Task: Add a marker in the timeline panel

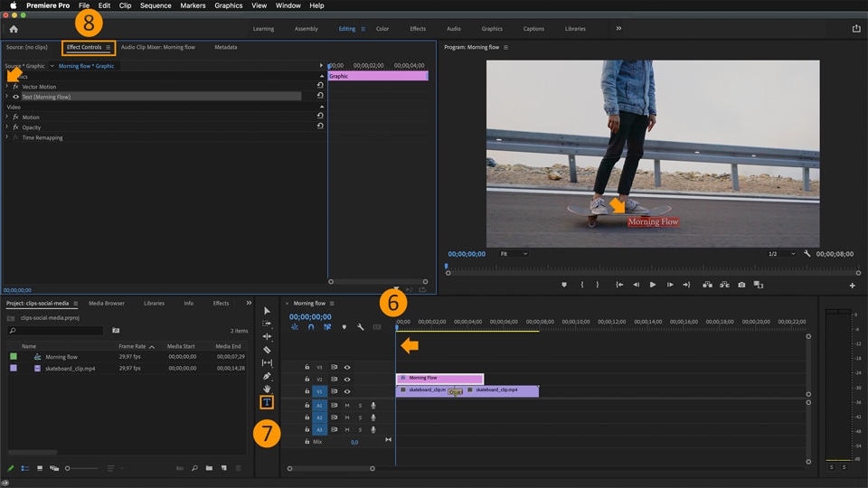Action: 344,327
